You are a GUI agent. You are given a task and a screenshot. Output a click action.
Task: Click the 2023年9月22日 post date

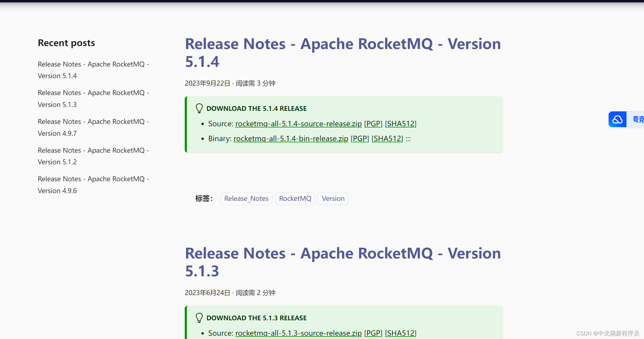[207, 83]
